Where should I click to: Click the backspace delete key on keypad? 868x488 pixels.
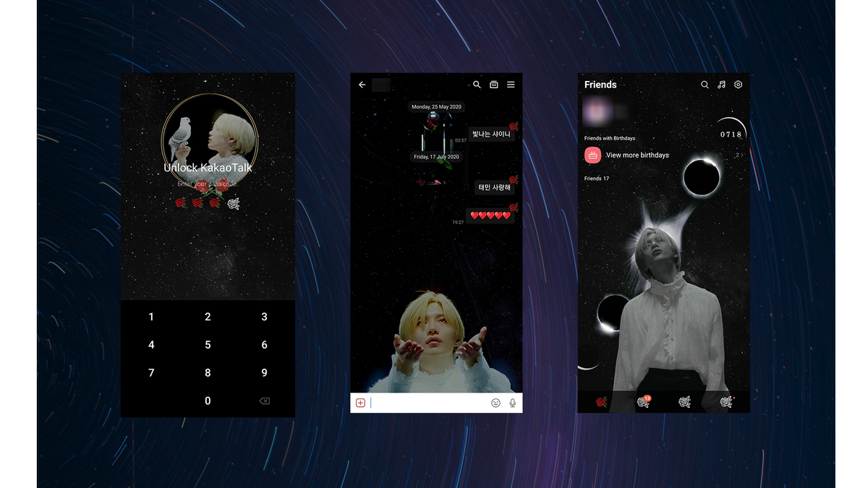tap(264, 401)
